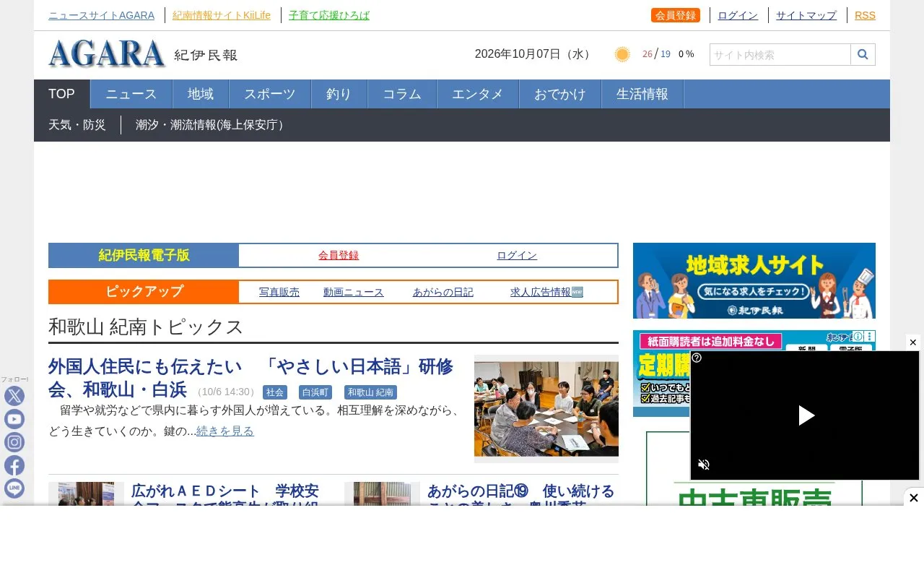Click the 和歌山 紀南 tag

point(370,392)
